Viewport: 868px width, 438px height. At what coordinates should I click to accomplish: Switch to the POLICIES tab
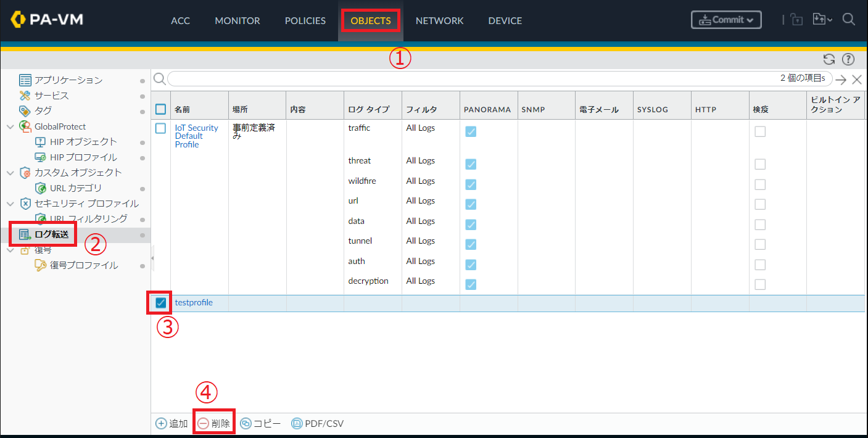point(305,20)
